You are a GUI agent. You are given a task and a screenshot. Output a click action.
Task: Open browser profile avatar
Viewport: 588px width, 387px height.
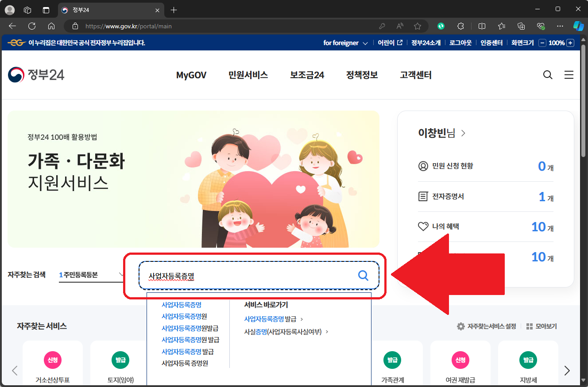(x=9, y=10)
